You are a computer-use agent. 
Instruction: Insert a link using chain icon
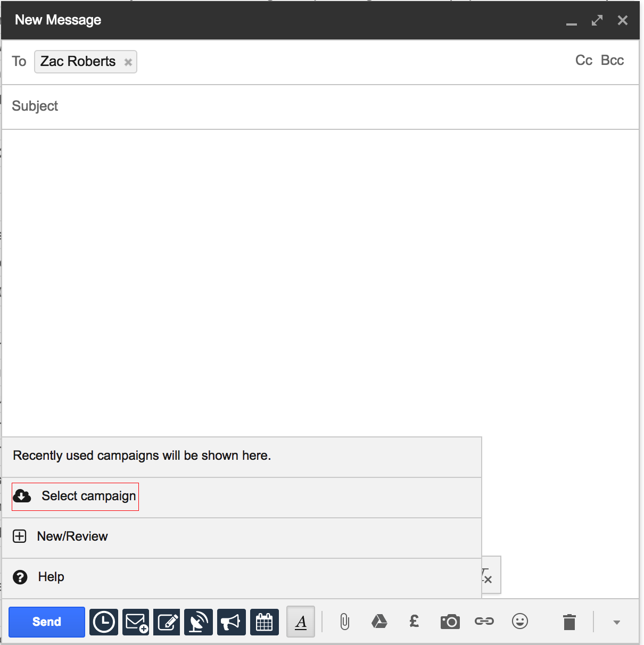[484, 621]
